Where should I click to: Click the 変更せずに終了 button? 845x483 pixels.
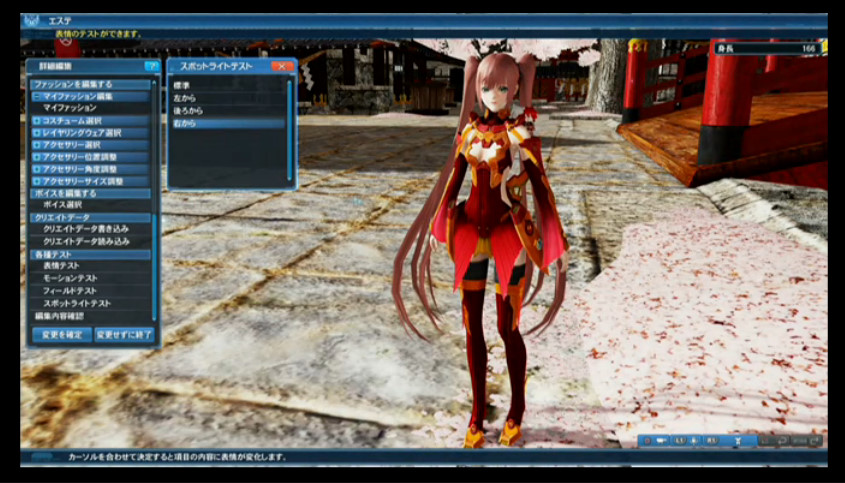point(124,335)
